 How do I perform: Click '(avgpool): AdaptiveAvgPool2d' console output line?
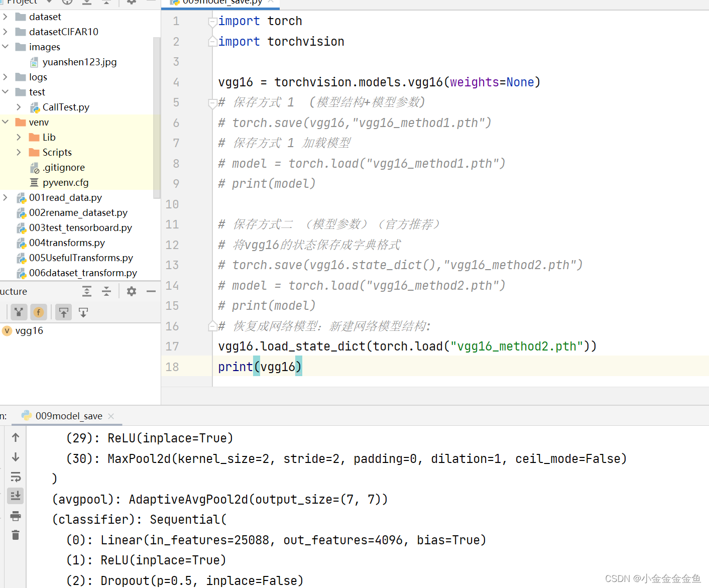point(220,500)
